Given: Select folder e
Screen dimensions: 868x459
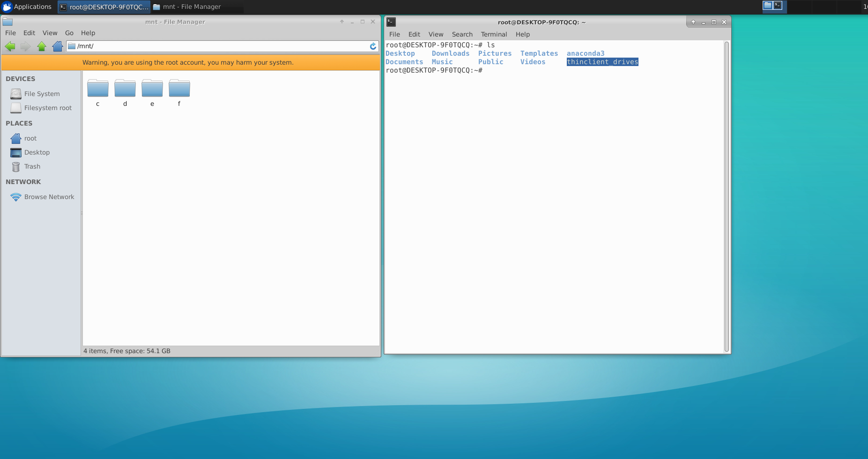Looking at the screenshot, I should coord(152,93).
